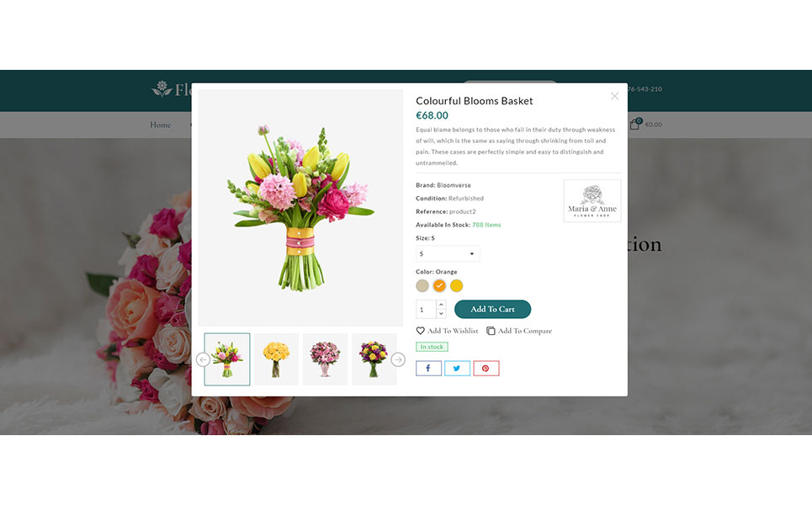This screenshot has height=505, width=812.
Task: Click the quantity input field
Action: tap(426, 309)
